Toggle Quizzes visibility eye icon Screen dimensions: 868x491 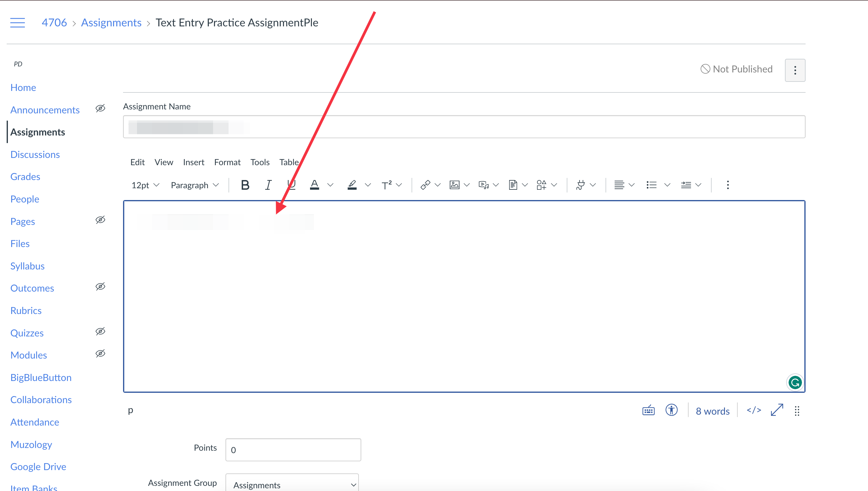click(100, 332)
